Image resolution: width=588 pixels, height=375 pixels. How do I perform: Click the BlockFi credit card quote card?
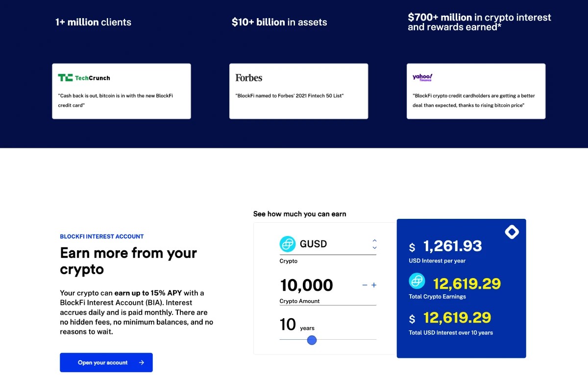121,91
